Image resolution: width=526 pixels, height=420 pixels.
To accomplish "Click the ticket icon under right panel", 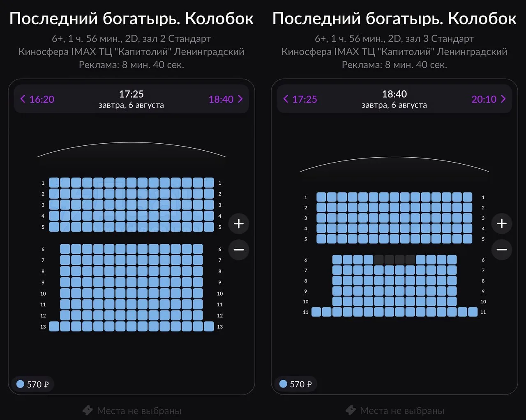I will pos(351,411).
